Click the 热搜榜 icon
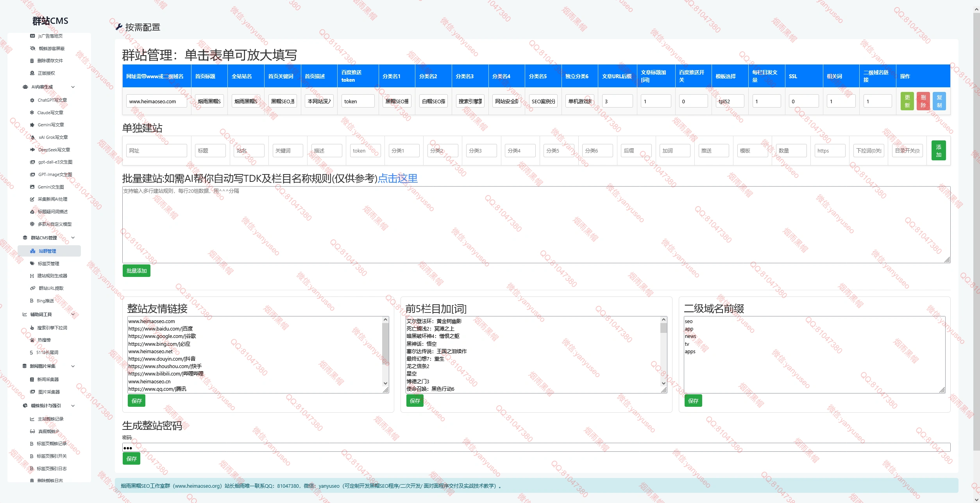 tap(32, 340)
